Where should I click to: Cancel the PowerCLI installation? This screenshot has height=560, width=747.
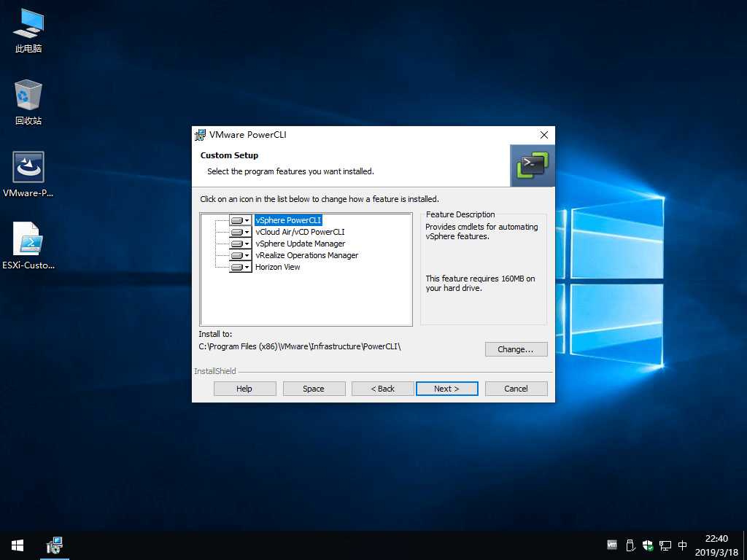click(516, 389)
